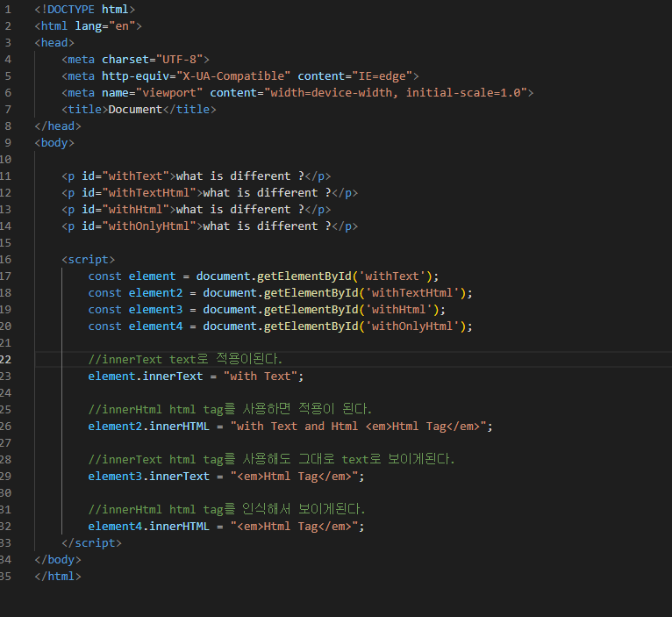The height and width of the screenshot is (617, 672).
Task: Click line number 22 in the gutter
Action: coord(5,360)
